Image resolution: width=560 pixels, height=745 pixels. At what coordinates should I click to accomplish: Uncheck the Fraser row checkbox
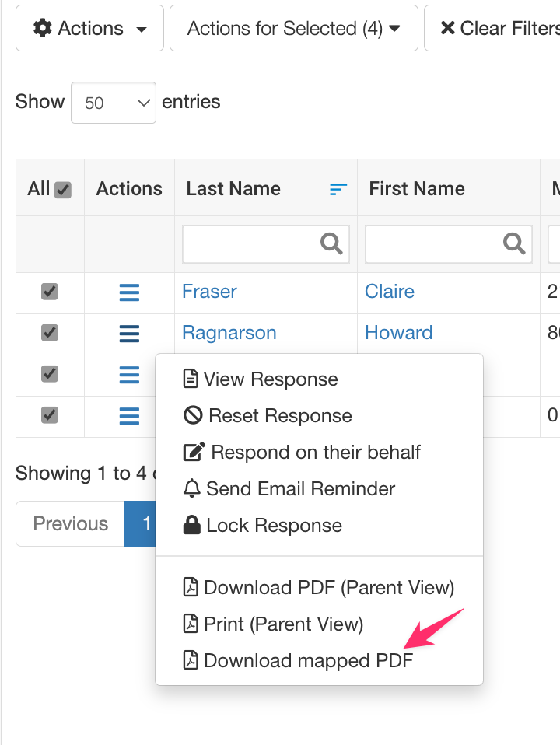(x=50, y=292)
